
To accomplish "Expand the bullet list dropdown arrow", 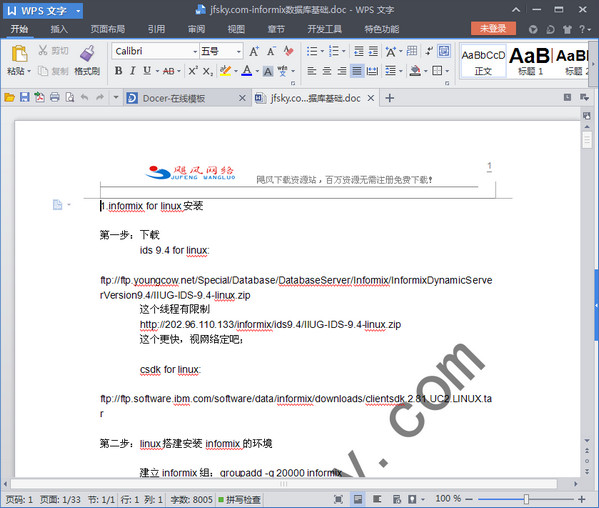I will click(322, 51).
